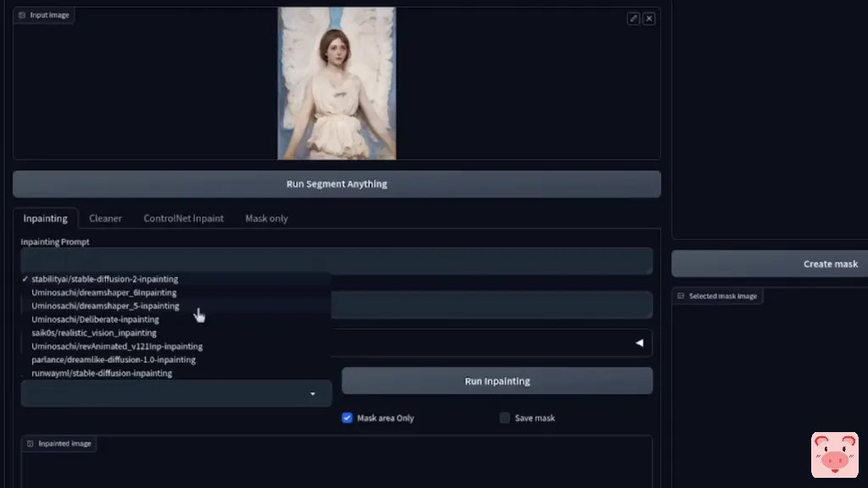
Task: Click the edit pencil icon on input image
Action: (633, 19)
